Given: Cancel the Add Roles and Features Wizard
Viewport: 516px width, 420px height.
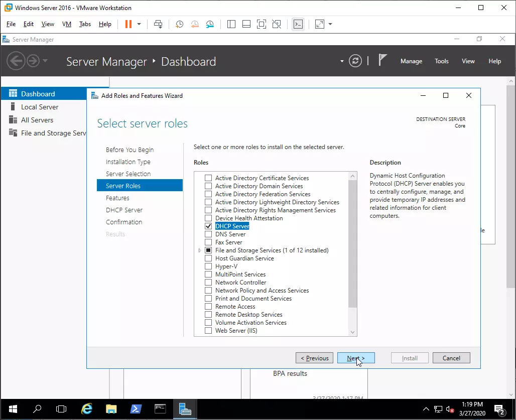Looking at the screenshot, I should 451,358.
